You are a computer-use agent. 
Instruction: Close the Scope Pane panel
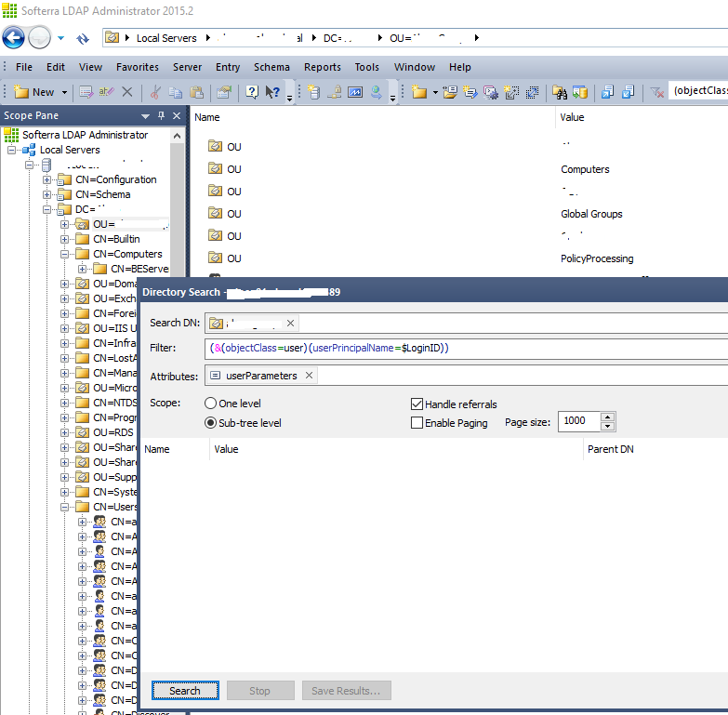(177, 116)
